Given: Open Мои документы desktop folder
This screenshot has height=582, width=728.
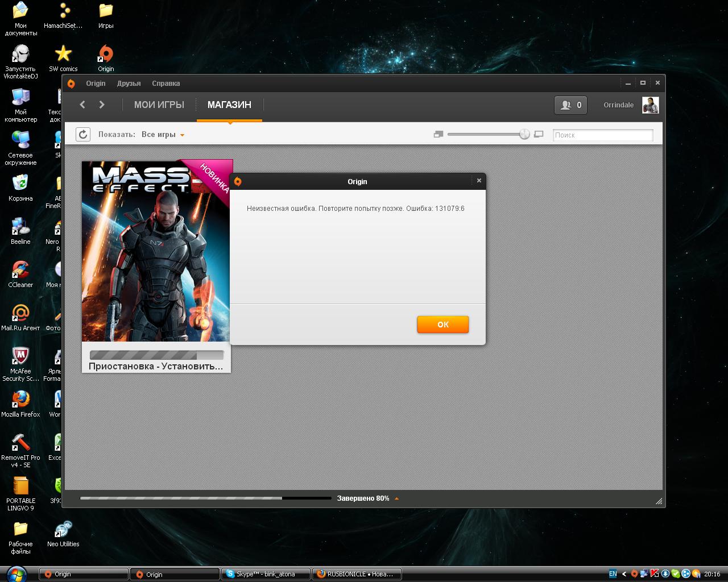Looking at the screenshot, I should point(20,19).
